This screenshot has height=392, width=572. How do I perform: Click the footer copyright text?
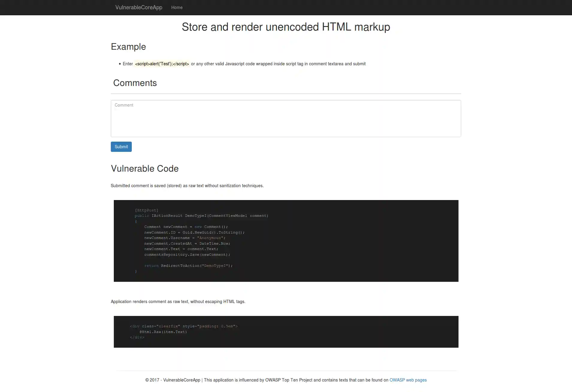267,380
